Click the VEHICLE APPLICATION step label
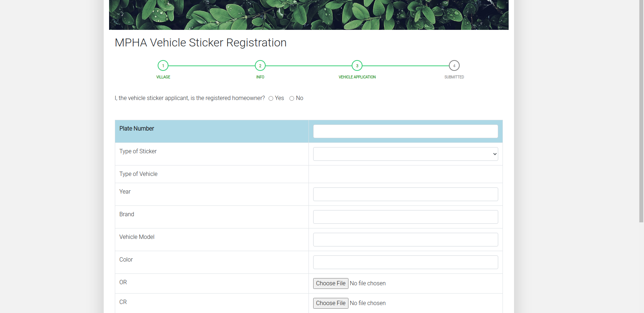 pos(357,77)
